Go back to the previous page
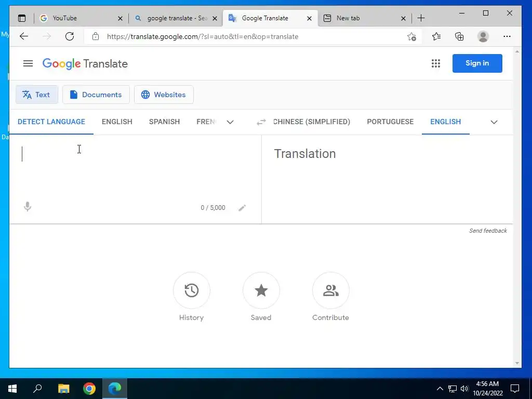This screenshot has width=532, height=399. coord(24,36)
